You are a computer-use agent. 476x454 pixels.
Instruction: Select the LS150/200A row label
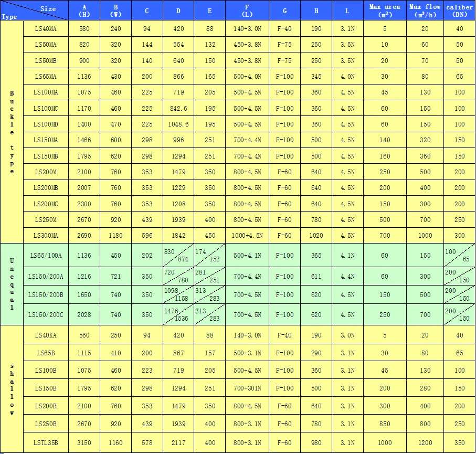pyautogui.click(x=46, y=276)
